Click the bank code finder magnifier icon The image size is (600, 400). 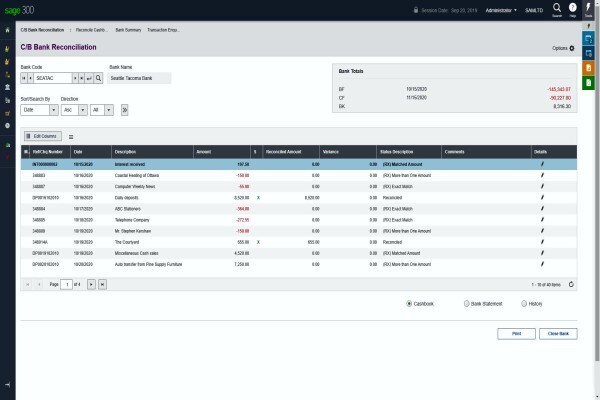point(98,78)
